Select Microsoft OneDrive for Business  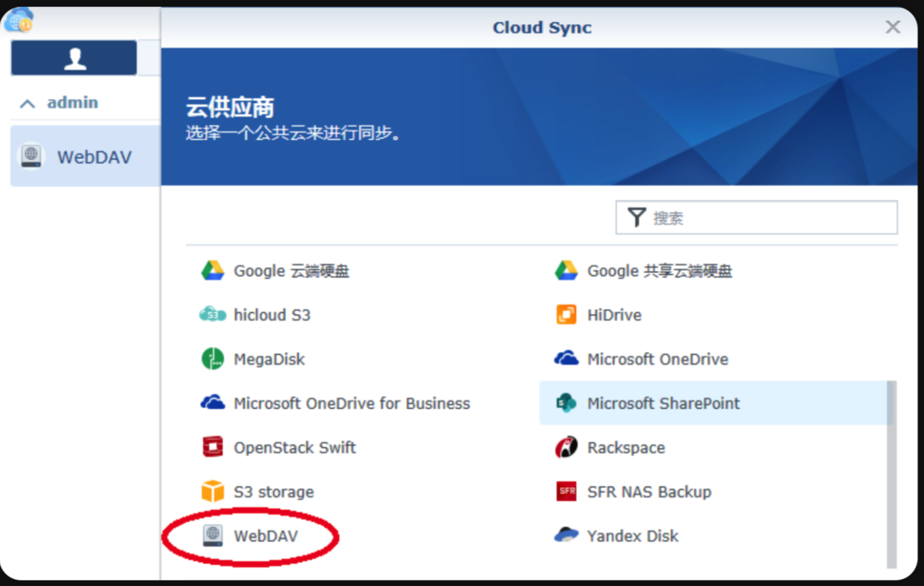(x=352, y=403)
